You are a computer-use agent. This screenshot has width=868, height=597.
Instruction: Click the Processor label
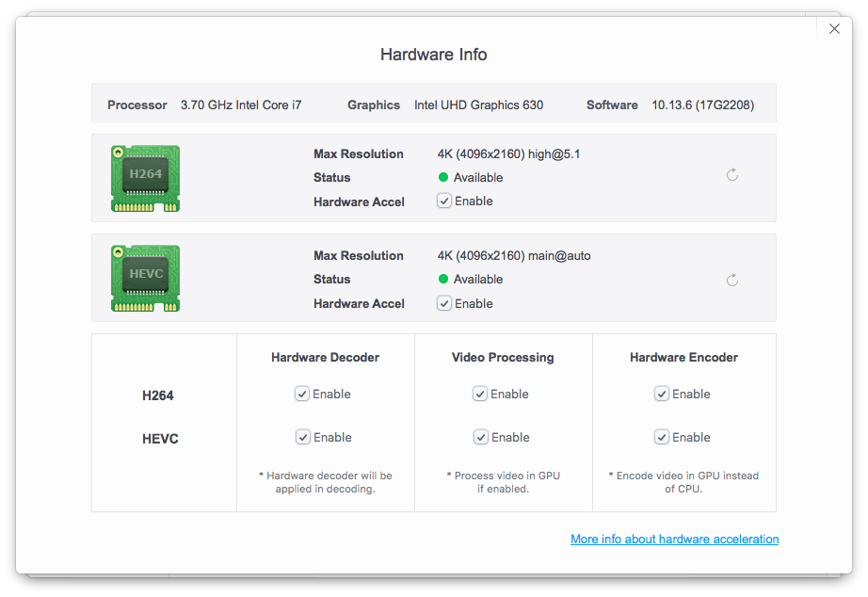tap(137, 105)
